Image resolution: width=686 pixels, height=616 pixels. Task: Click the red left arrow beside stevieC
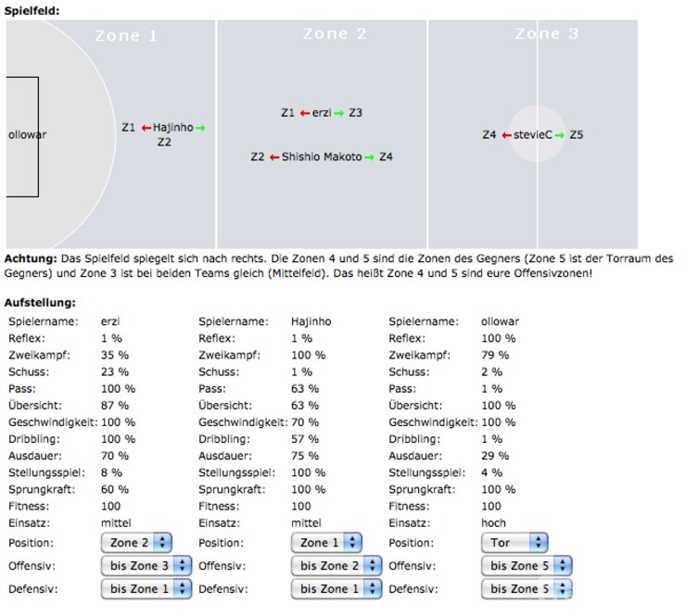[506, 135]
